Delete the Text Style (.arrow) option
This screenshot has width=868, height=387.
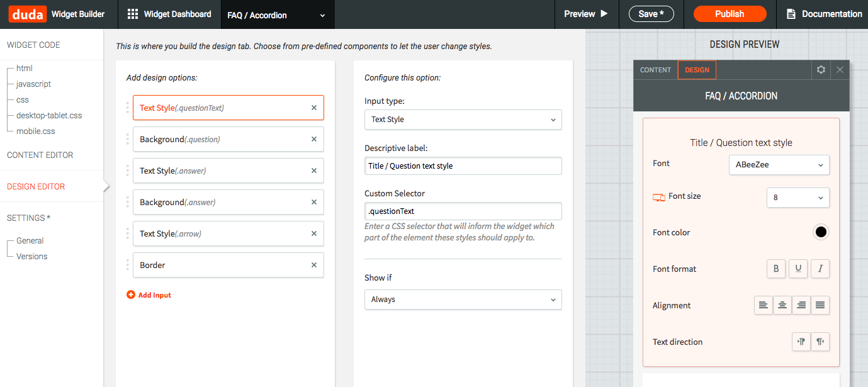point(314,233)
